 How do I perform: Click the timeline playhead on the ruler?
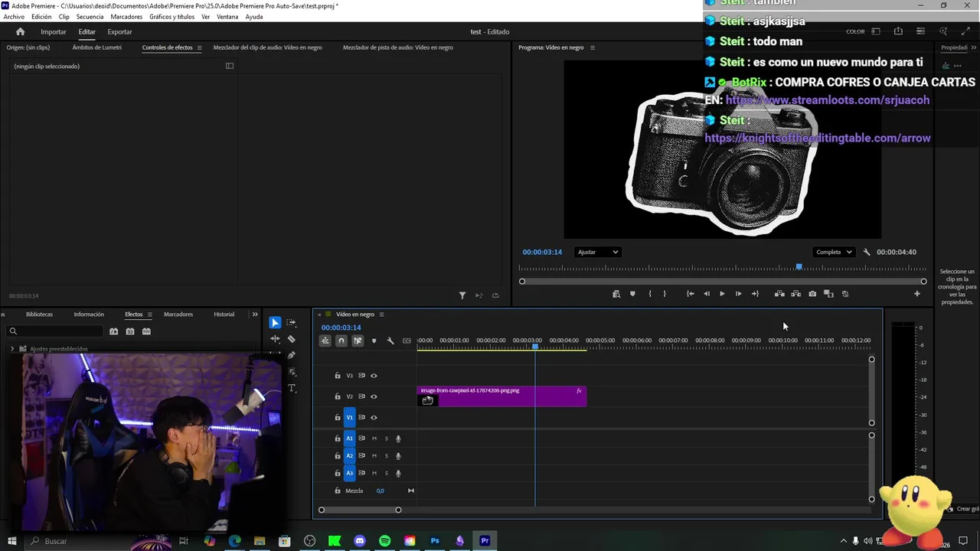[535, 347]
